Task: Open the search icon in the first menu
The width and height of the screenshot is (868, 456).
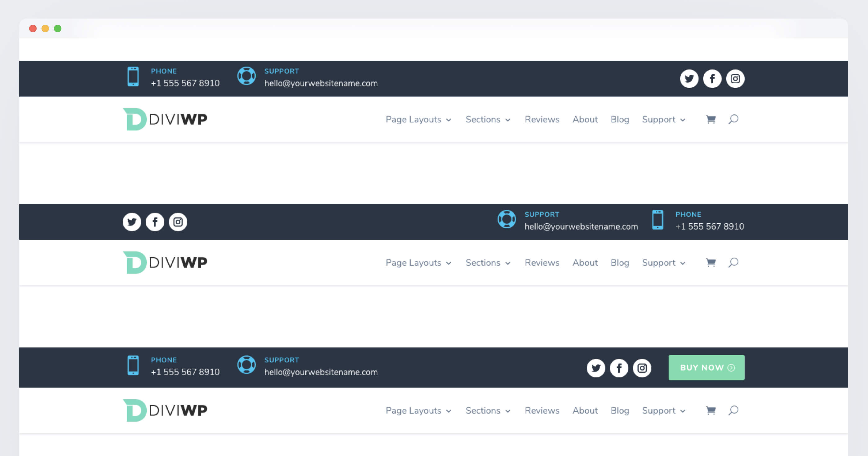Action: click(x=733, y=119)
